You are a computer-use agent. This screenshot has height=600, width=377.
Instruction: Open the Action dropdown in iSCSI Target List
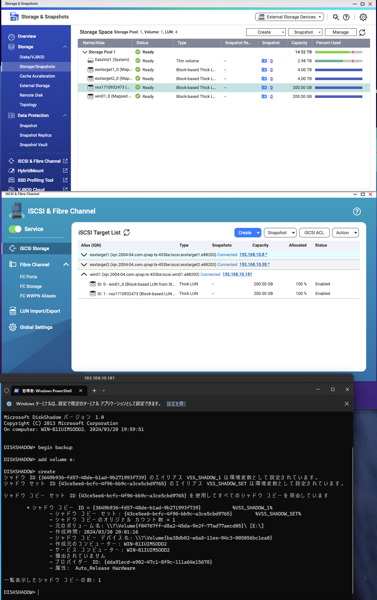coord(345,233)
